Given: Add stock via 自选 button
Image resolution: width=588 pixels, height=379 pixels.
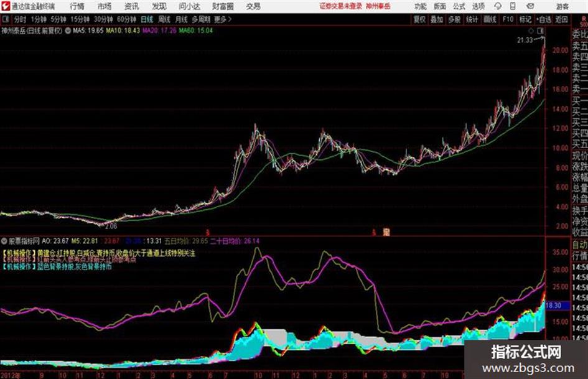Looking at the screenshot, I should (543, 19).
